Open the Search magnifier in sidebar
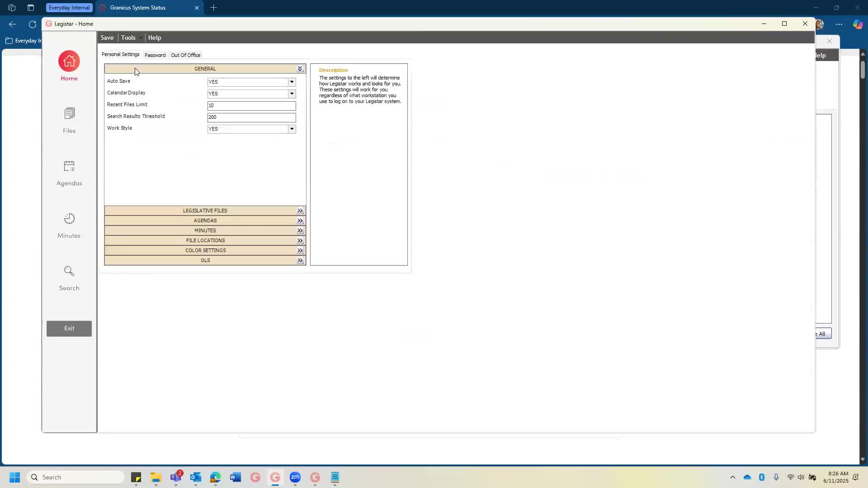Screen dimensions: 868x488 tap(69, 271)
